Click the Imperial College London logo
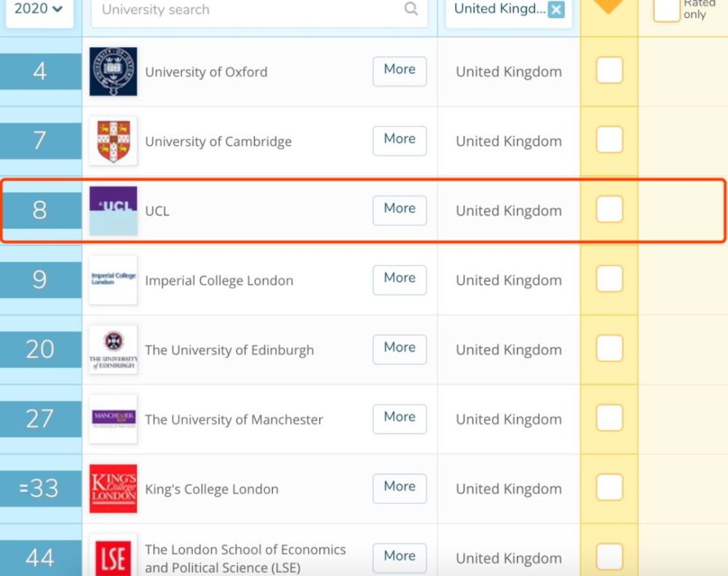The width and height of the screenshot is (728, 576). (x=113, y=280)
